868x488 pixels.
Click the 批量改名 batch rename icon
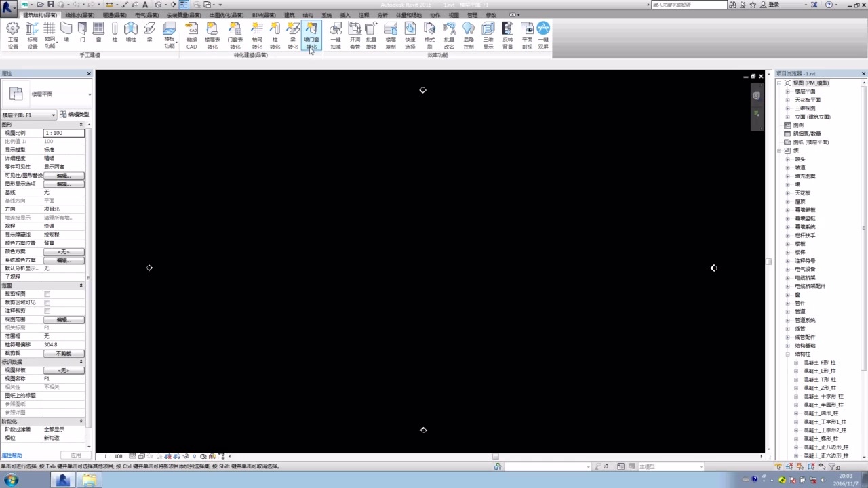click(x=449, y=35)
